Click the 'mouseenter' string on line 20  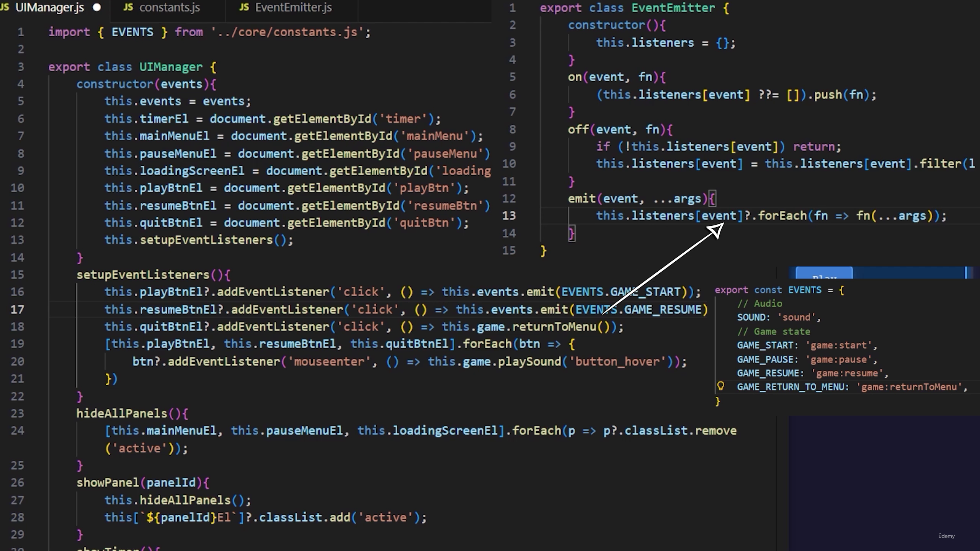tap(329, 362)
